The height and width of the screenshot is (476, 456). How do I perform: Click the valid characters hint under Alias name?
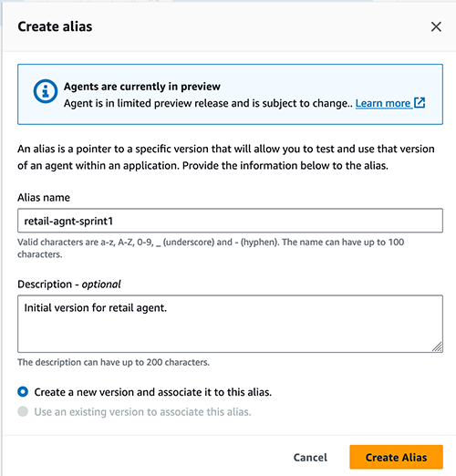click(211, 248)
